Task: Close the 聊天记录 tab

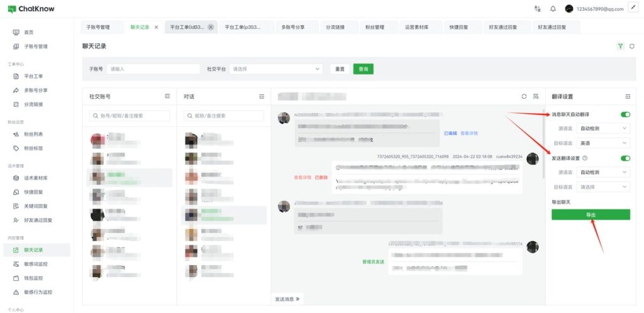Action: [x=156, y=27]
